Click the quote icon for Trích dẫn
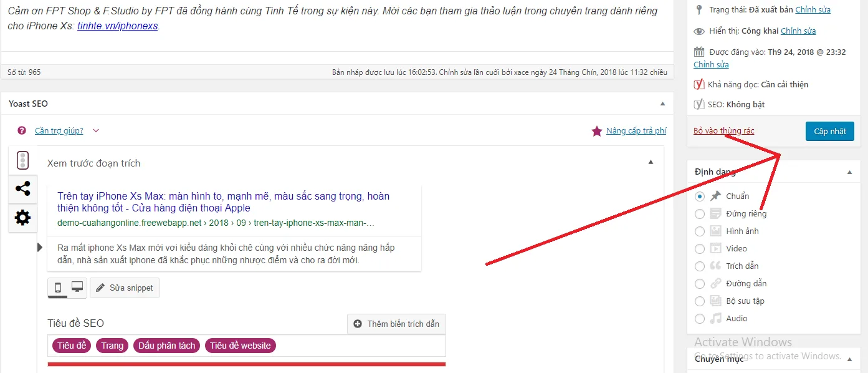 [716, 266]
